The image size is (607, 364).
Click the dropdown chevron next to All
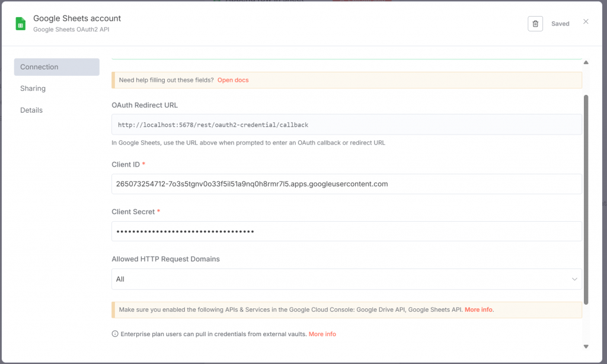(574, 279)
